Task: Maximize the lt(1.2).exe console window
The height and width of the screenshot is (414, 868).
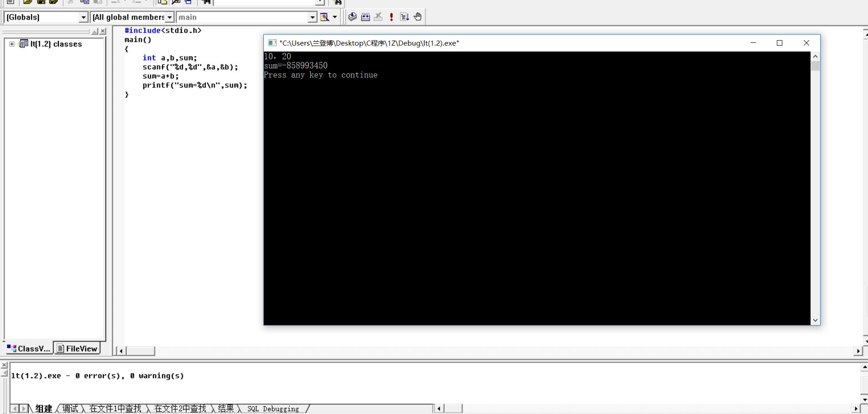Action: click(x=780, y=43)
